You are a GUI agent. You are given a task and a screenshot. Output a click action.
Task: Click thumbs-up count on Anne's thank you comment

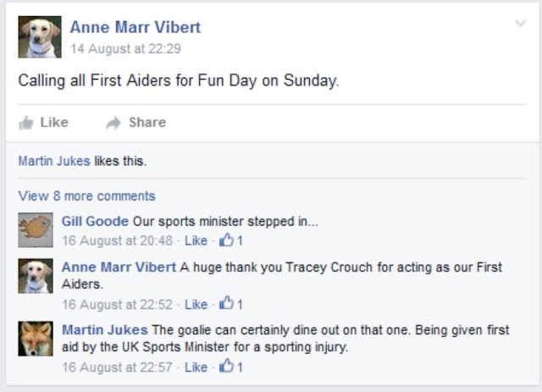click(x=231, y=303)
